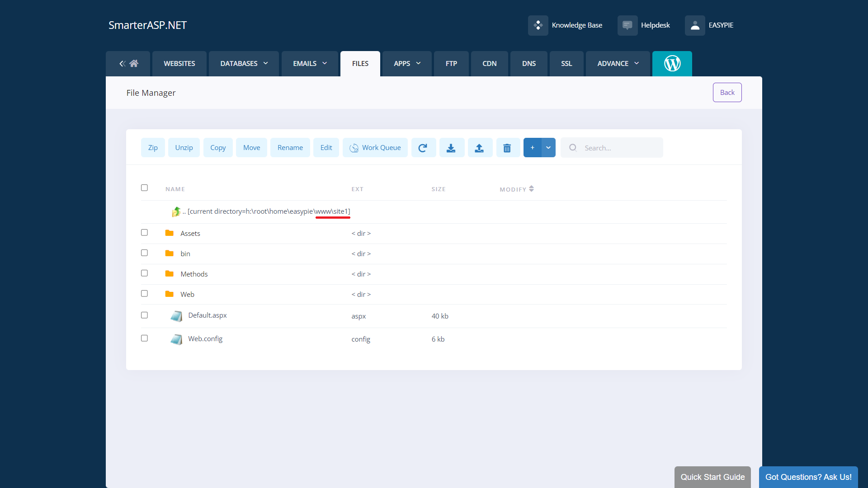
Task: Select the checkbox for the bin folder
Action: coord(144,253)
